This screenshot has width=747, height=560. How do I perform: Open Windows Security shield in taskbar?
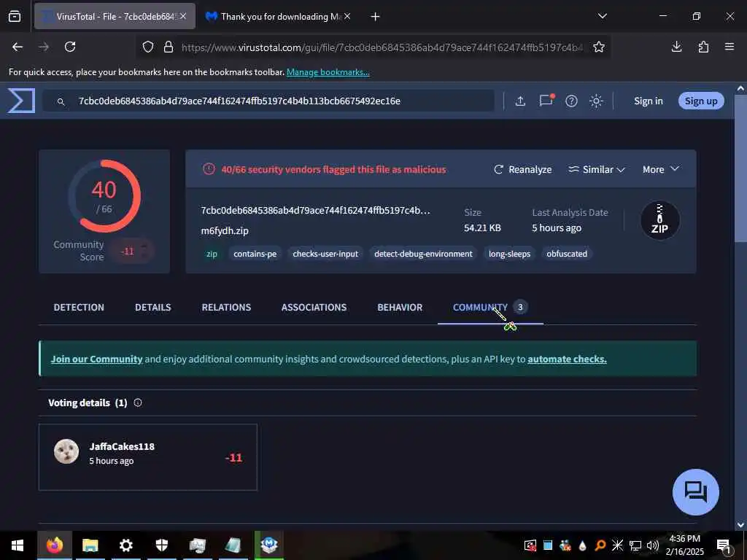point(161,545)
